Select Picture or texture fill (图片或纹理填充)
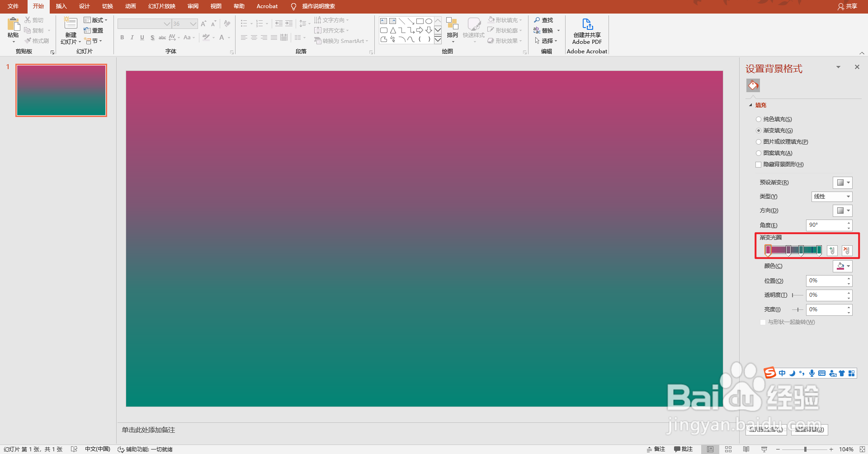Screen dimensions: 868x454 (782, 142)
